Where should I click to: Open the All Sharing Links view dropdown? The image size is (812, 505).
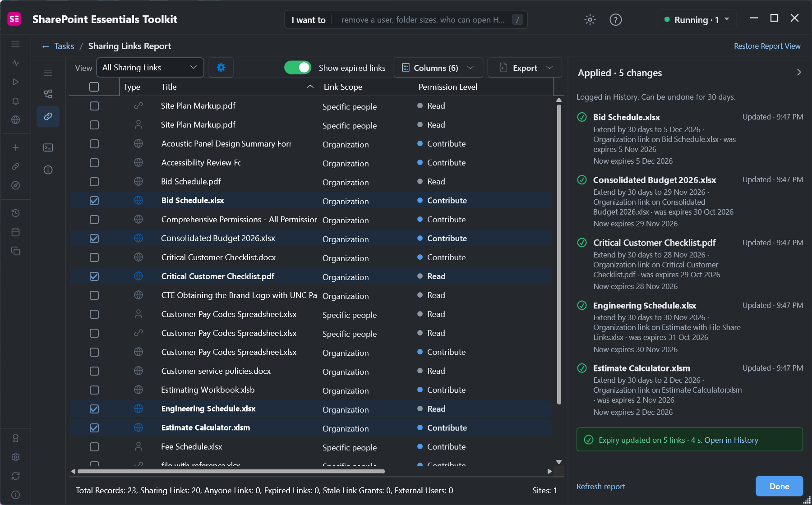tap(150, 67)
